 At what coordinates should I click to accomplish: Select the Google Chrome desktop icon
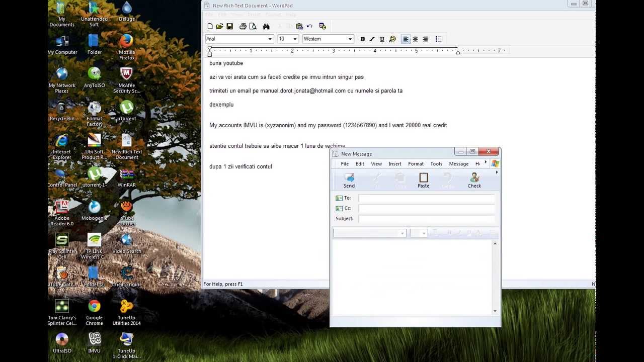click(x=94, y=313)
